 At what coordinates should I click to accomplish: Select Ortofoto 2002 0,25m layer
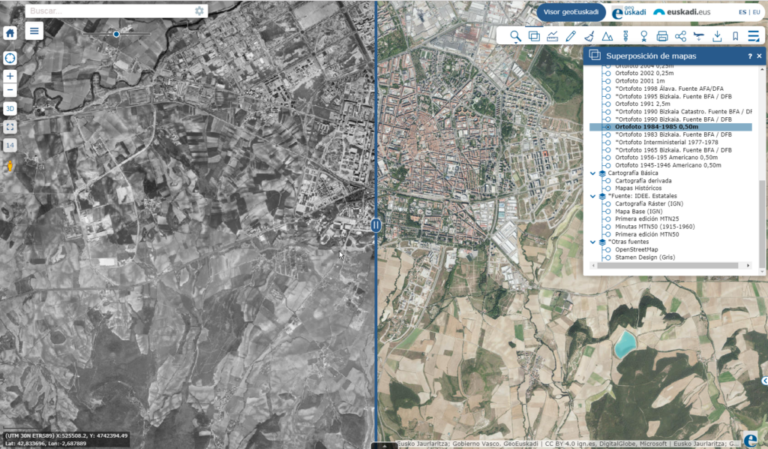coord(644,73)
